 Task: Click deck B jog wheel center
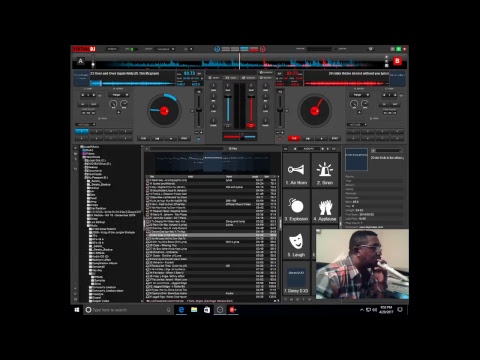click(x=315, y=111)
